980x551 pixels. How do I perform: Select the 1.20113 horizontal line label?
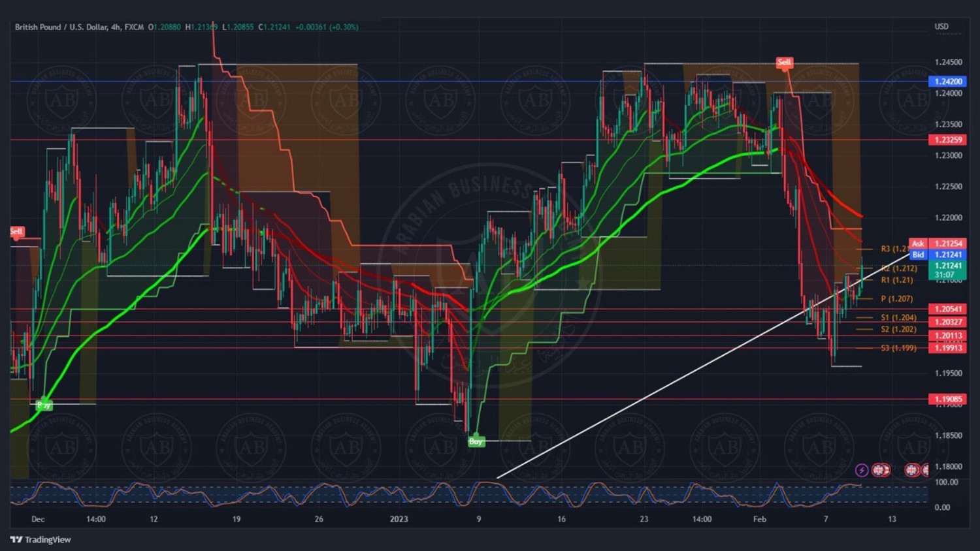[x=947, y=336]
